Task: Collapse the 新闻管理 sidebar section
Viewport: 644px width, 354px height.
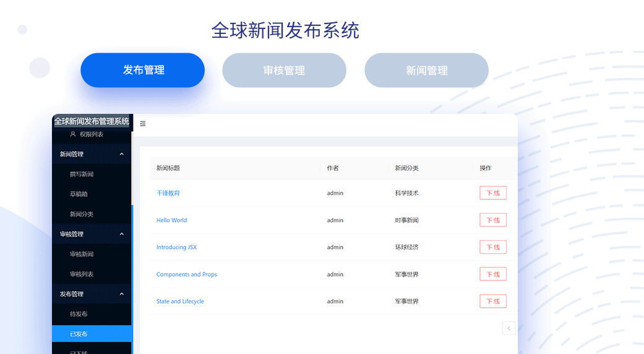Action: pyautogui.click(x=121, y=154)
